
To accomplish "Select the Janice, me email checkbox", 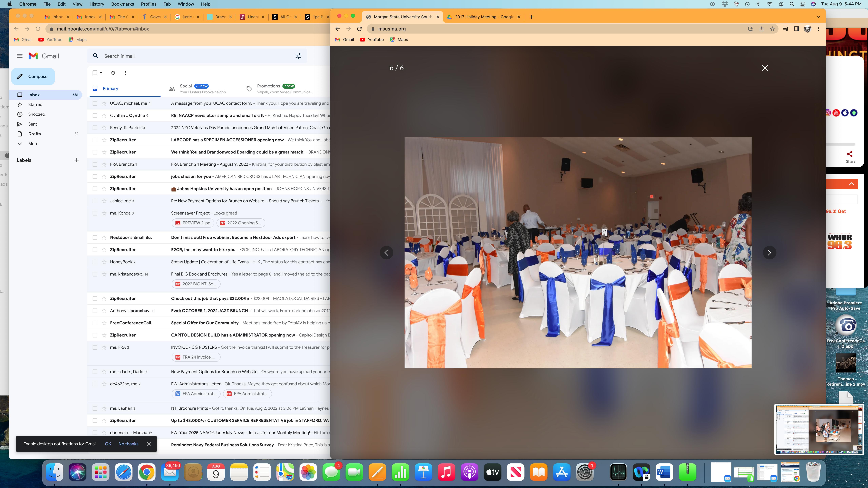I will (95, 201).
